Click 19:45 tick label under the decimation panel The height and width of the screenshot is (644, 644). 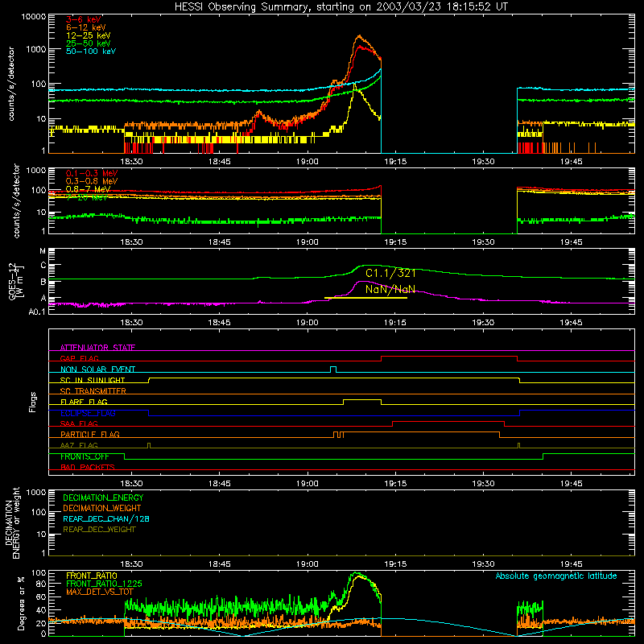point(571,564)
